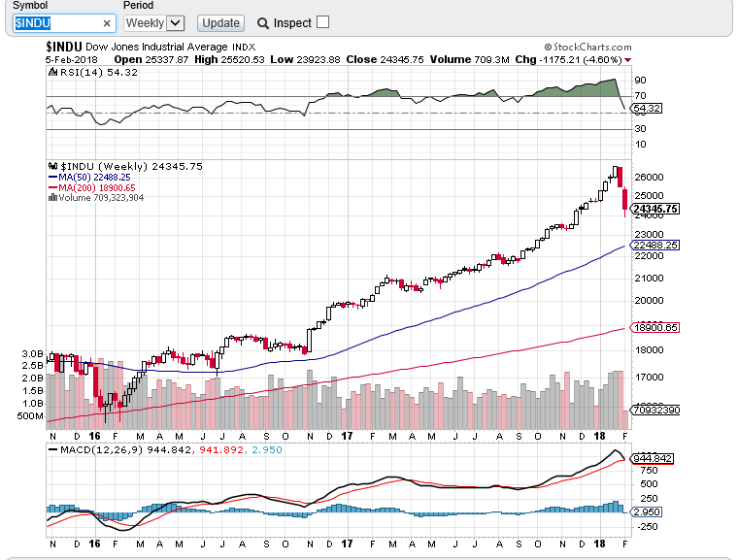
Task: Click the Update button
Action: [220, 23]
